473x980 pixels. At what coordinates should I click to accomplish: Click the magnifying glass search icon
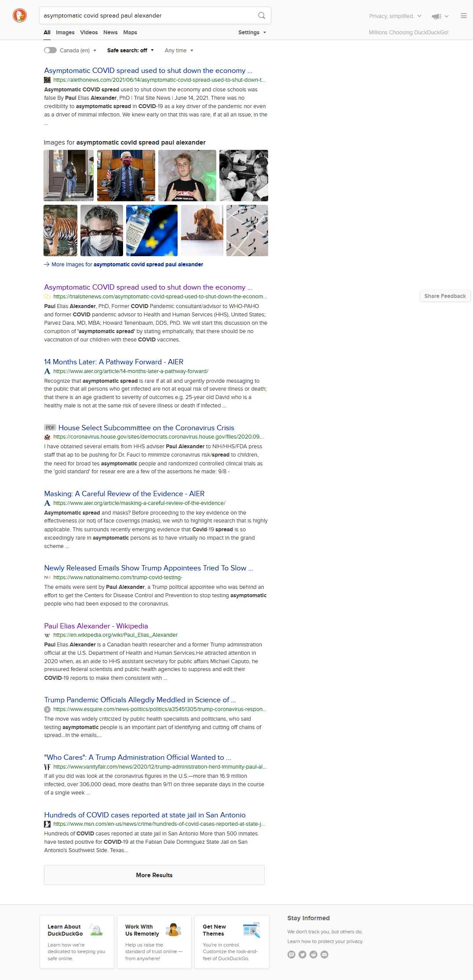click(262, 15)
